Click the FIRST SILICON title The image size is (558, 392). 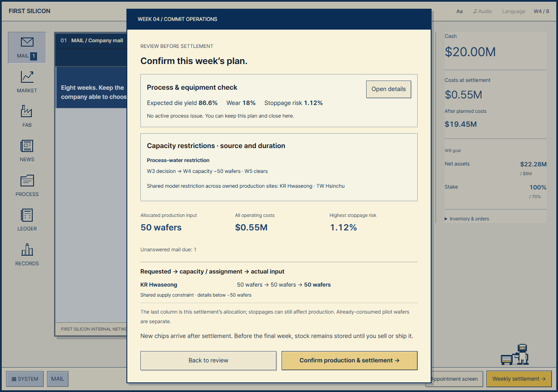pos(30,11)
